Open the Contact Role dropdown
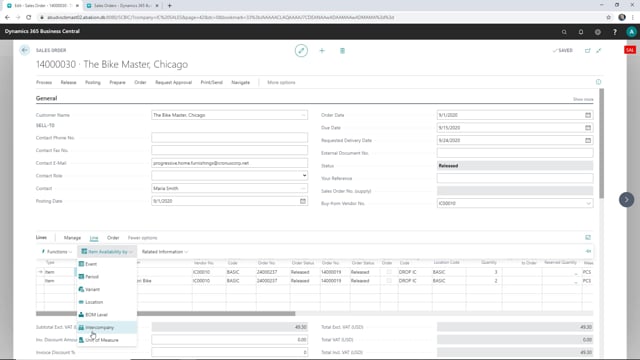 coord(304,176)
